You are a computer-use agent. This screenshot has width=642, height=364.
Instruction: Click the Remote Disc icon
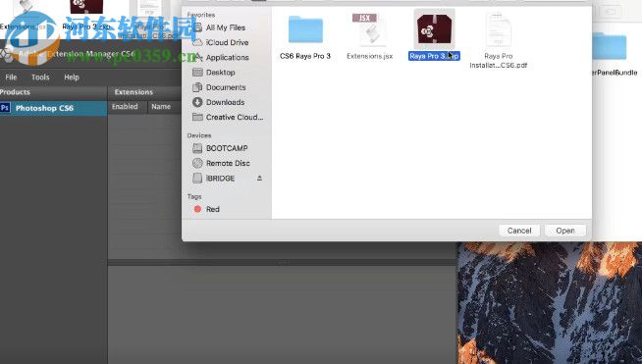point(197,163)
